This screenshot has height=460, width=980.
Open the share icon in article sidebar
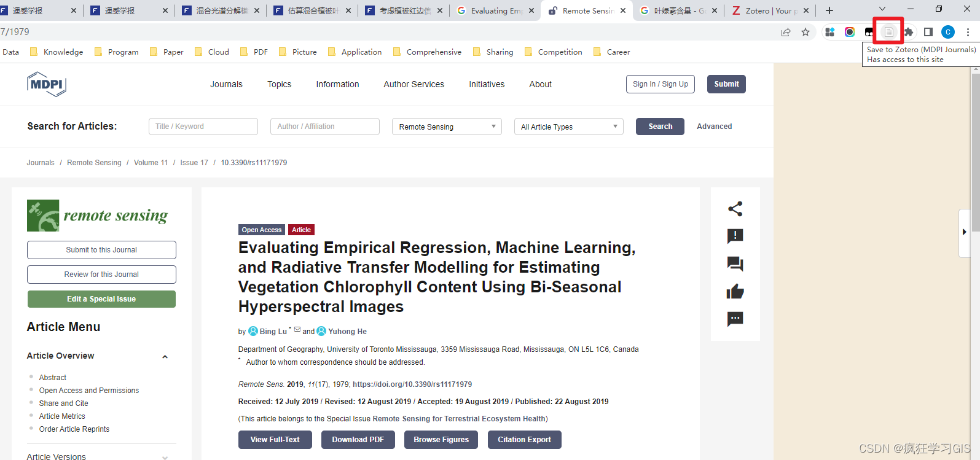tap(735, 209)
